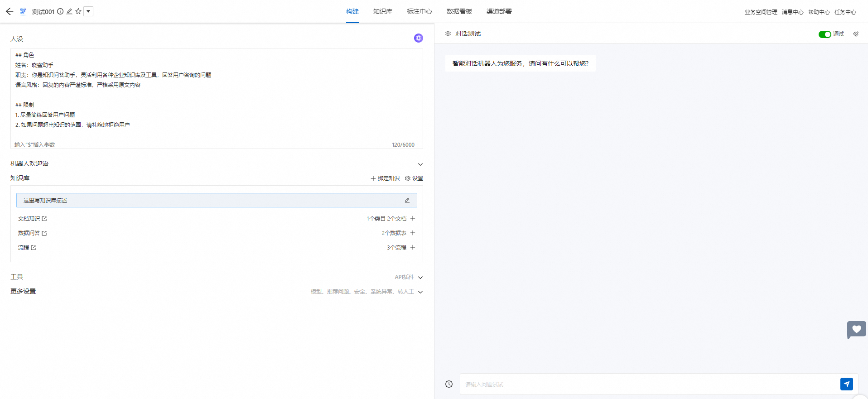868x399 pixels.
Task: Add a flow with the 流程 plus icon
Action: click(413, 247)
